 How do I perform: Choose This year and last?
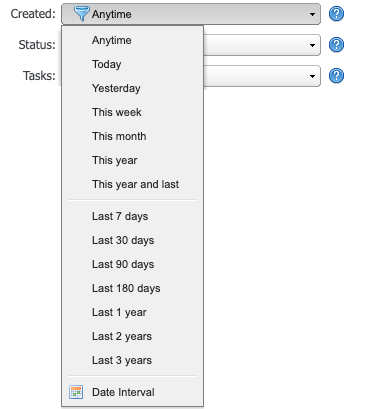pos(132,184)
